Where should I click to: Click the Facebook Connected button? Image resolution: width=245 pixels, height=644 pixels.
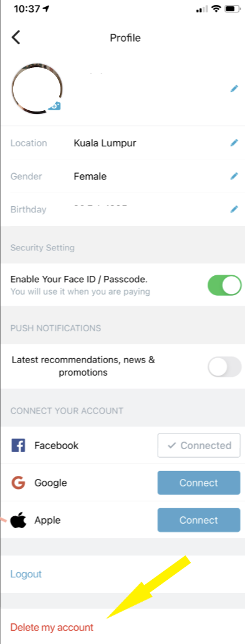199,445
